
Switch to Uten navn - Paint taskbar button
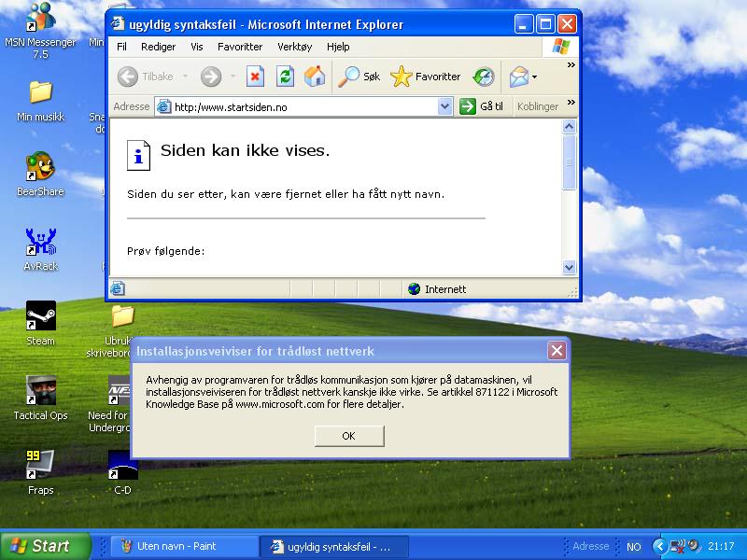(184, 546)
